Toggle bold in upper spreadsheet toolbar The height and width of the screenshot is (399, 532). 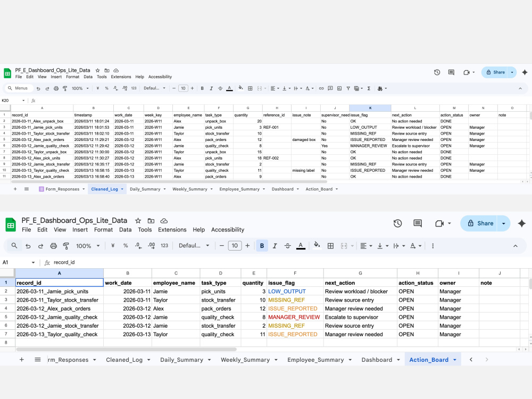(x=202, y=88)
